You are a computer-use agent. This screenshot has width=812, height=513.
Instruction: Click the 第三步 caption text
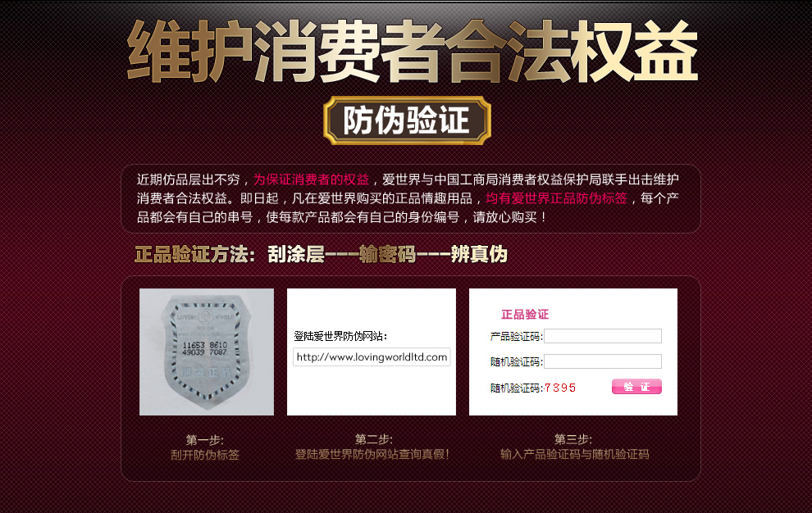pos(573,439)
